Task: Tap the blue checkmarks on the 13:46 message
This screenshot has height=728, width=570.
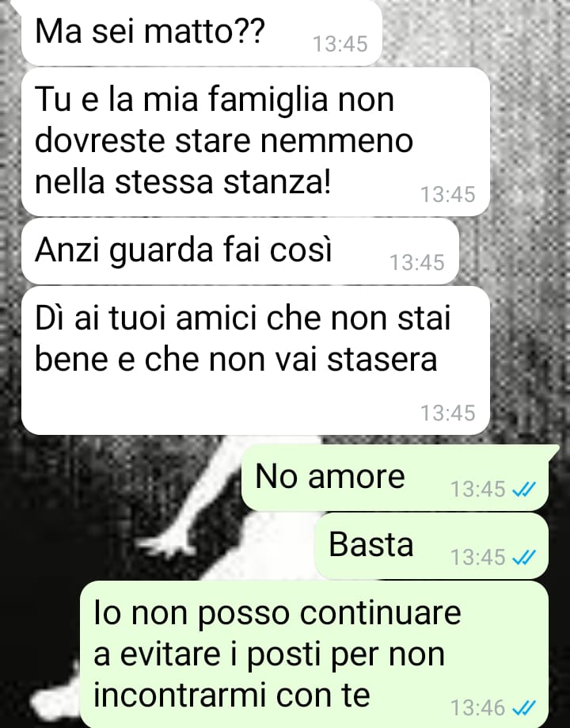Action: [x=523, y=708]
